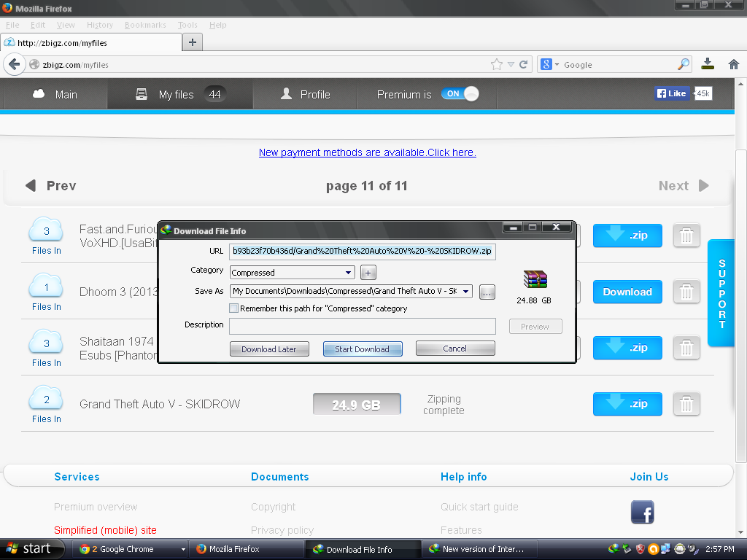Add new category with plus button
This screenshot has height=560, width=747.
[368, 273]
